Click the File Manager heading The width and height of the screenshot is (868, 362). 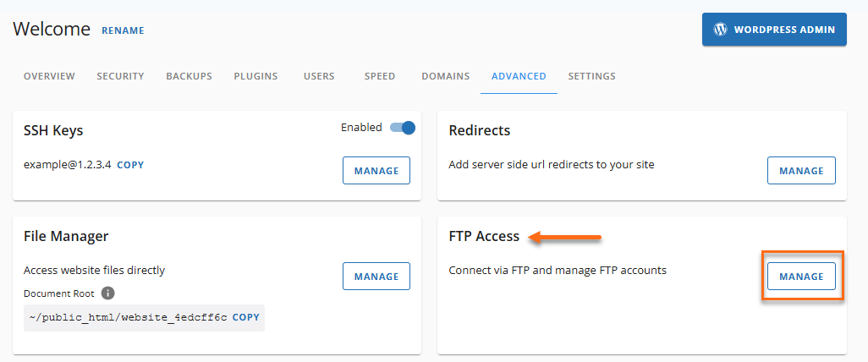(66, 236)
